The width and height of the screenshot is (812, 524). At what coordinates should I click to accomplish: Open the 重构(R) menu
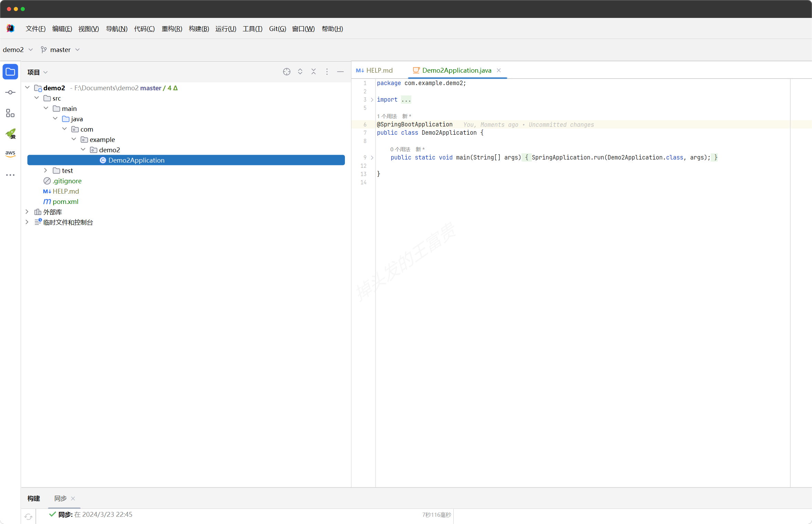172,29
